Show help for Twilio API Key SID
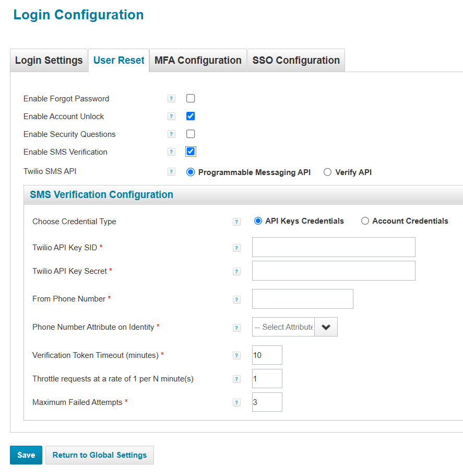The height and width of the screenshot is (476, 463). (x=236, y=248)
